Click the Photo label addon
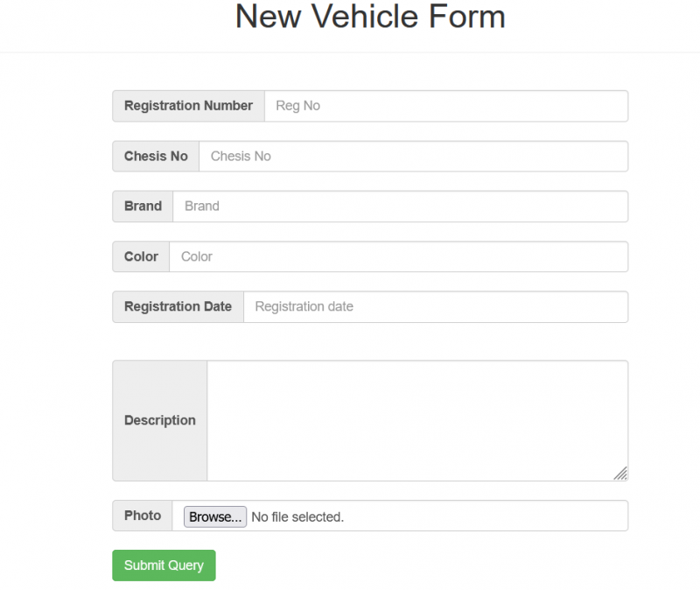 [143, 516]
